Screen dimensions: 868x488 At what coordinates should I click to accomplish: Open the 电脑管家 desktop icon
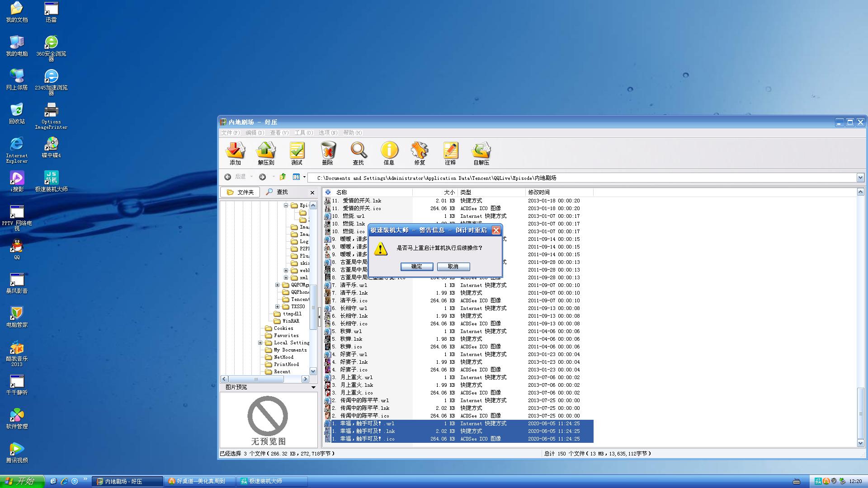pyautogui.click(x=17, y=317)
